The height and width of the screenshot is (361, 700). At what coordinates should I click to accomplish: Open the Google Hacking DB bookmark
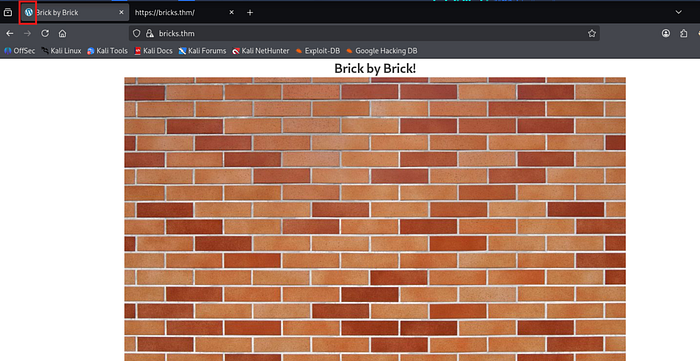(x=382, y=51)
